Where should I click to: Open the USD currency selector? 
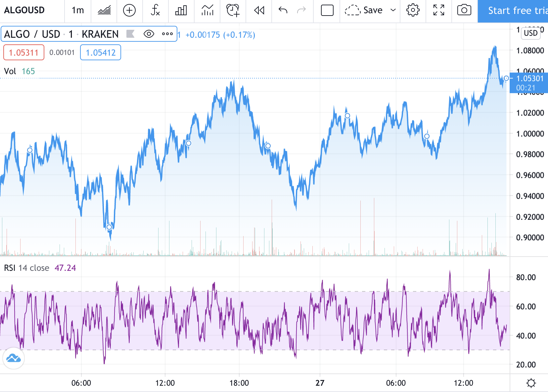point(531,33)
